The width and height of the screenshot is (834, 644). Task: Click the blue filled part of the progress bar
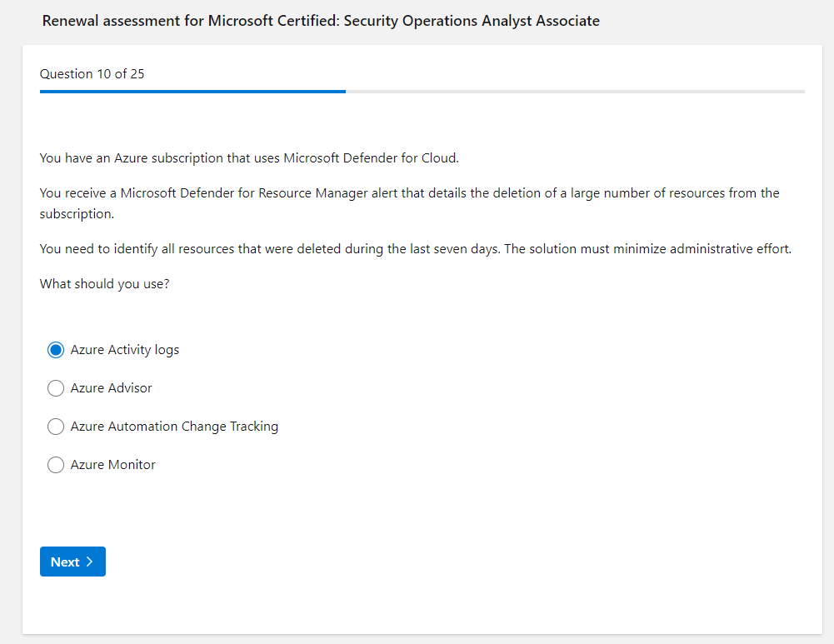click(x=192, y=92)
